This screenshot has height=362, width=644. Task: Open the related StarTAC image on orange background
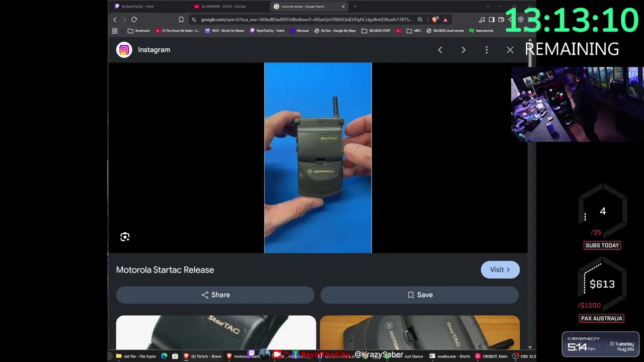pyautogui.click(x=420, y=332)
